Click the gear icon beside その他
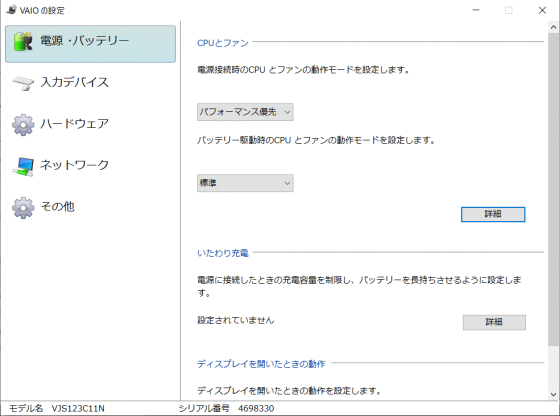 click(23, 207)
